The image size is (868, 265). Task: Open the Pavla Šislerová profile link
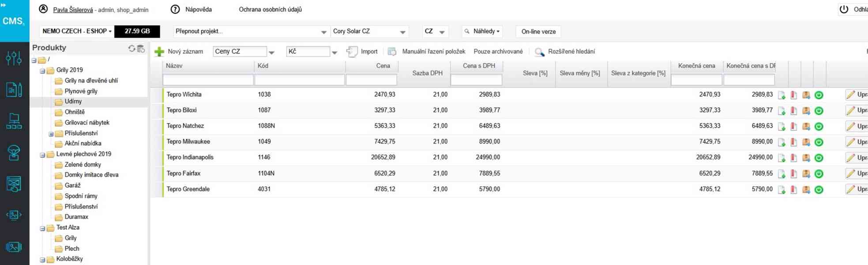tap(73, 10)
